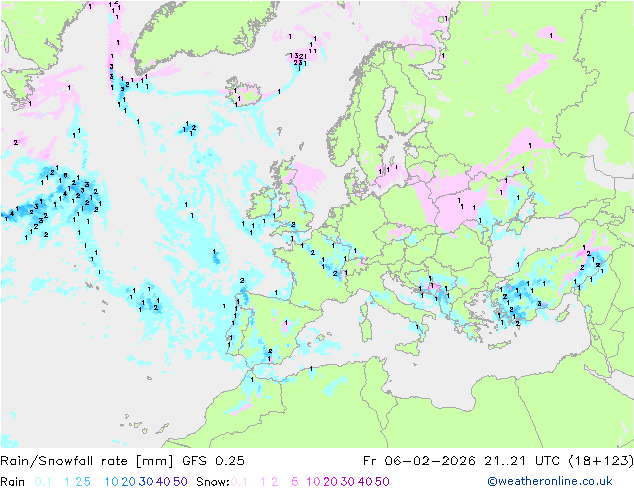
Task: Click the 'Fr 06-02-2026 21..21 UTC (18+123)' timestamp
Action: [x=498, y=460]
